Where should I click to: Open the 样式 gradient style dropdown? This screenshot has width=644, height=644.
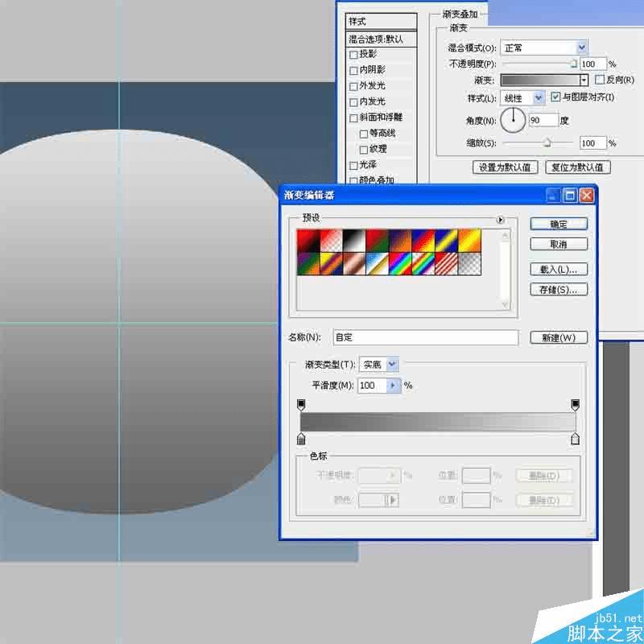pos(523,97)
